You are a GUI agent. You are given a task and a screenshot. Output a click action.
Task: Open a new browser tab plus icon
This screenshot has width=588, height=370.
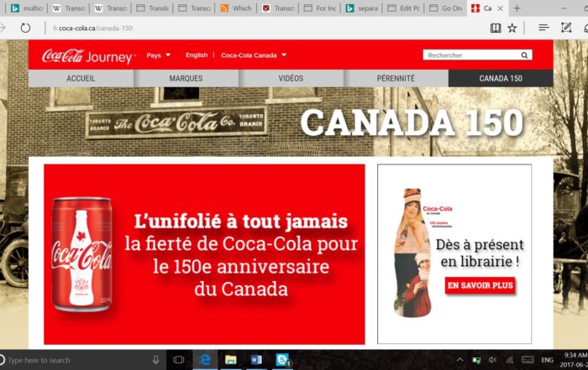517,8
